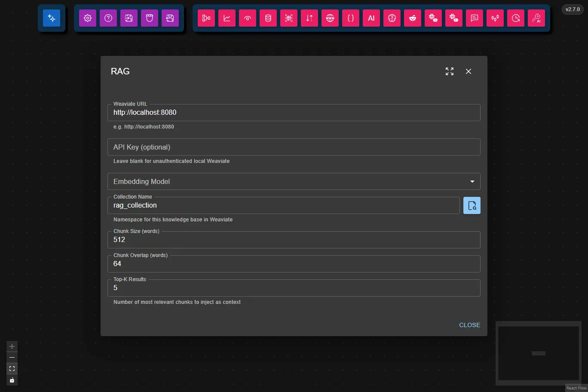
Task: Click the 'Leave blank for unauthenticated local Weaviate' text
Action: click(171, 161)
